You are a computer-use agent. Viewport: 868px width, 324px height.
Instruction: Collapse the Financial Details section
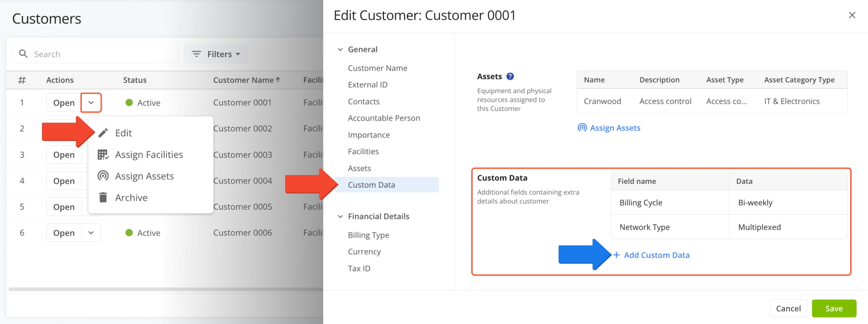[x=340, y=216]
